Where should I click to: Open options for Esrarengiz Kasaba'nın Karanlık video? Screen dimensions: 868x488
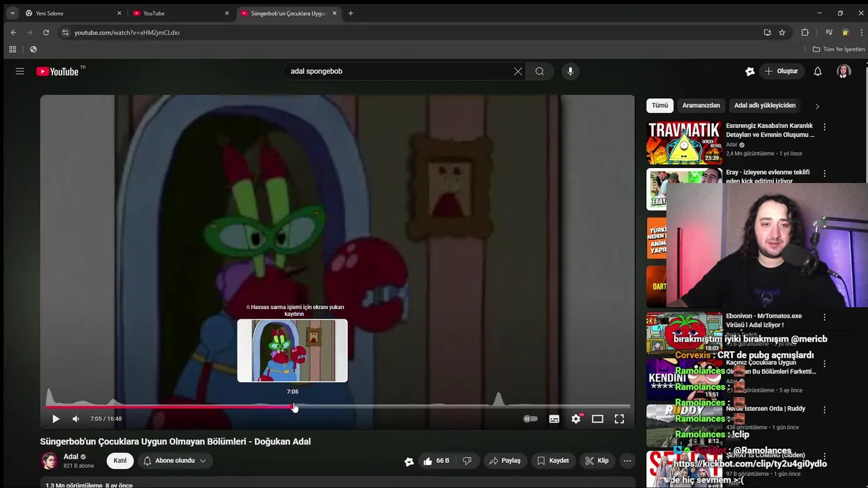click(x=825, y=127)
